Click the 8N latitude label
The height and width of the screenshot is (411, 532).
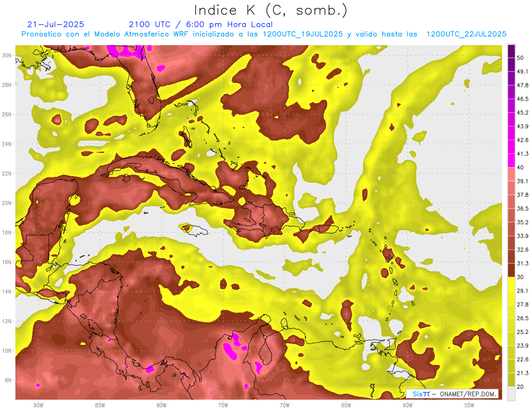click(9, 380)
